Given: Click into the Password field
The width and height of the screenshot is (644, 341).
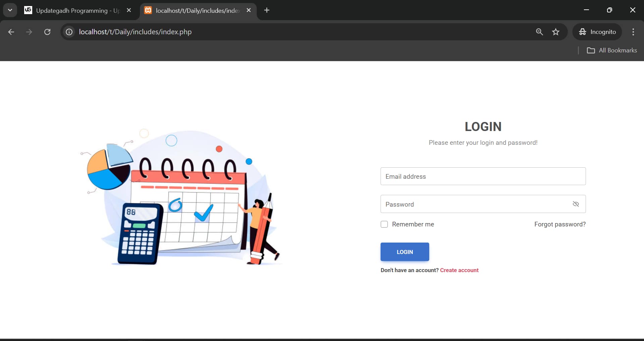Looking at the screenshot, I should pos(473,204).
